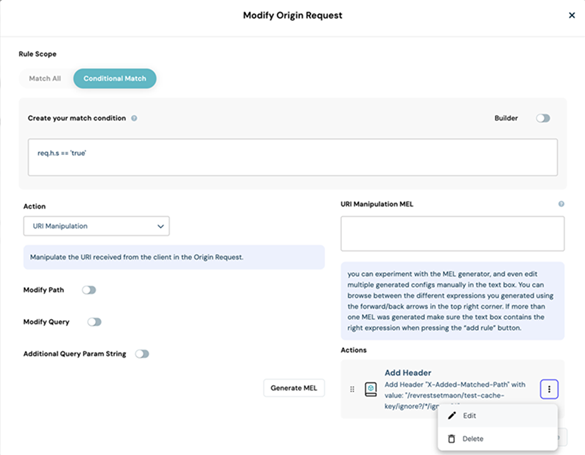585x455 pixels.
Task: Click the URI Manipulation MEL info icon
Action: [561, 204]
